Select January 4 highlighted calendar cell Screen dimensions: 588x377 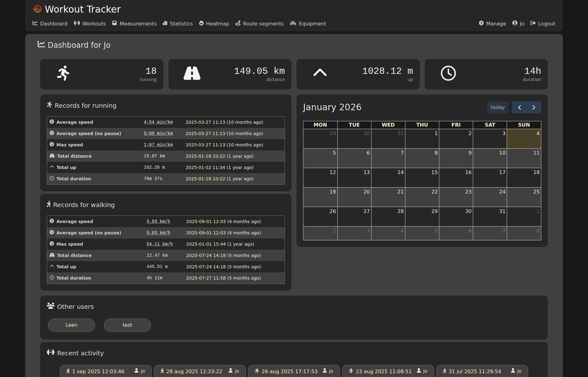[524, 139]
